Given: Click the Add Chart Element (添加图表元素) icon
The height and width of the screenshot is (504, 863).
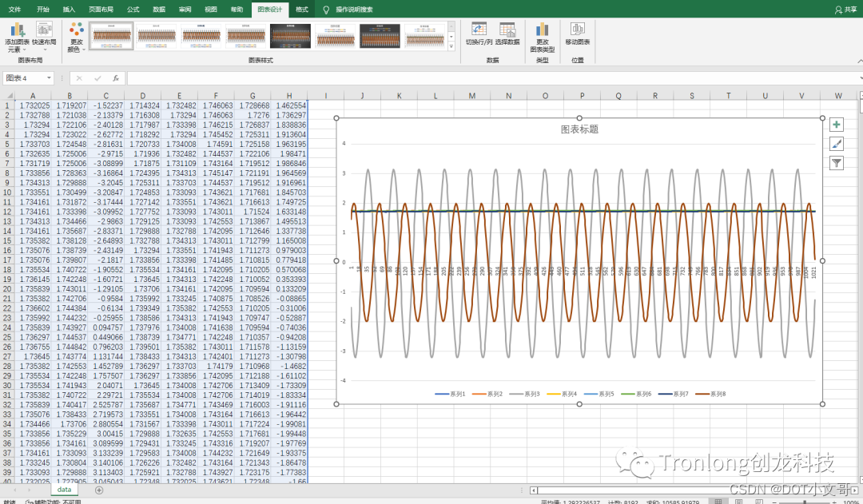Looking at the screenshot, I should click(x=18, y=30).
